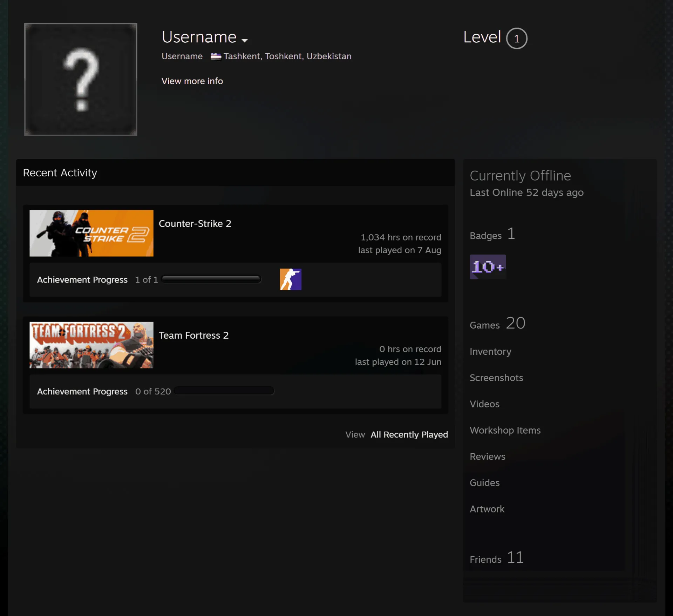View All Recently Played games
The height and width of the screenshot is (616, 673).
409,435
